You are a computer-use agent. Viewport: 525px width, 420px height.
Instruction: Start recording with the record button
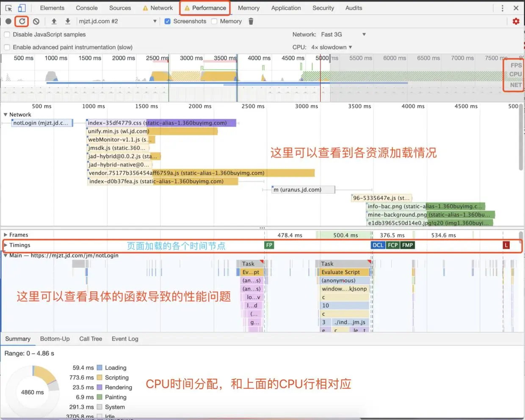pyautogui.click(x=8, y=21)
